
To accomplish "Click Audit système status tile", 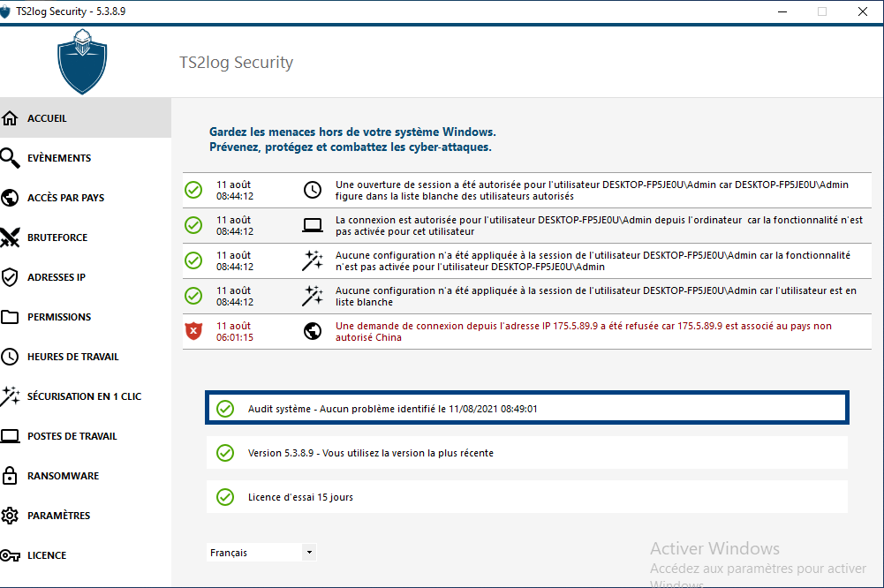I will point(527,408).
